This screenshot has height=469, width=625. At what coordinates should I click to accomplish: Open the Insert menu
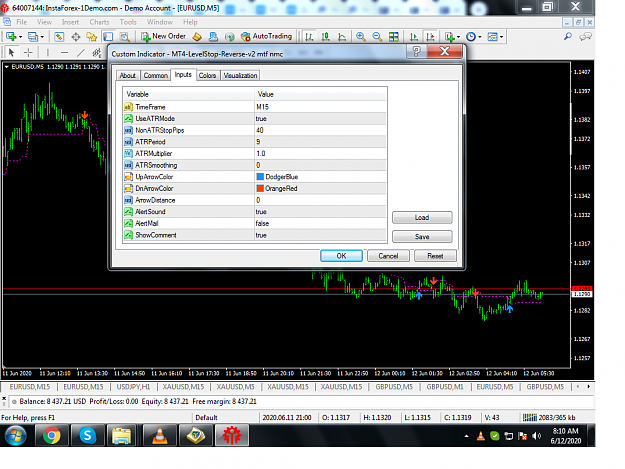[x=70, y=22]
